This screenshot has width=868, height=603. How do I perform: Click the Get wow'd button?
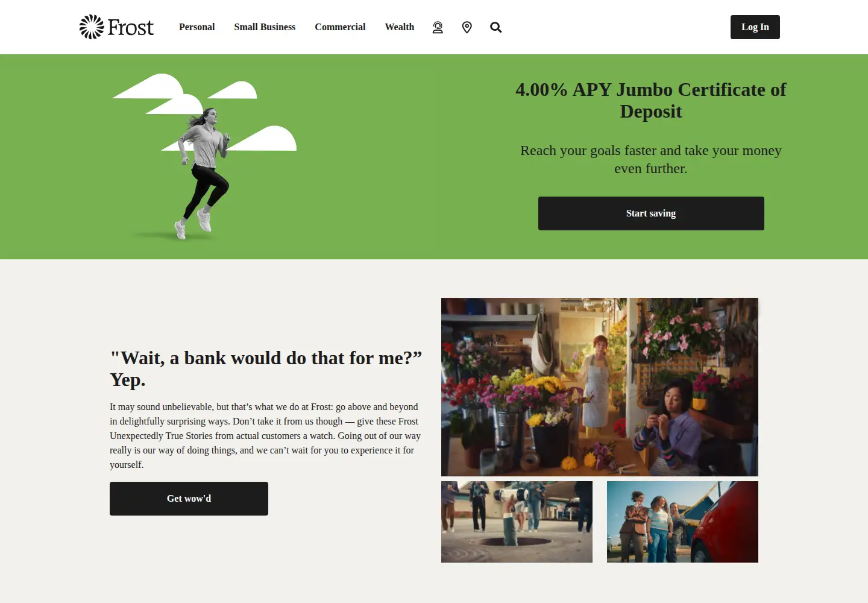(189, 499)
